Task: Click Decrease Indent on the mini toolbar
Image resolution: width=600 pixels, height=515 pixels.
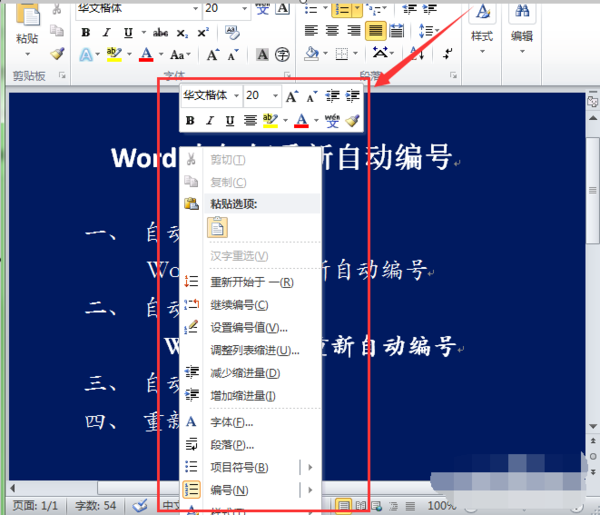Action: [332, 96]
